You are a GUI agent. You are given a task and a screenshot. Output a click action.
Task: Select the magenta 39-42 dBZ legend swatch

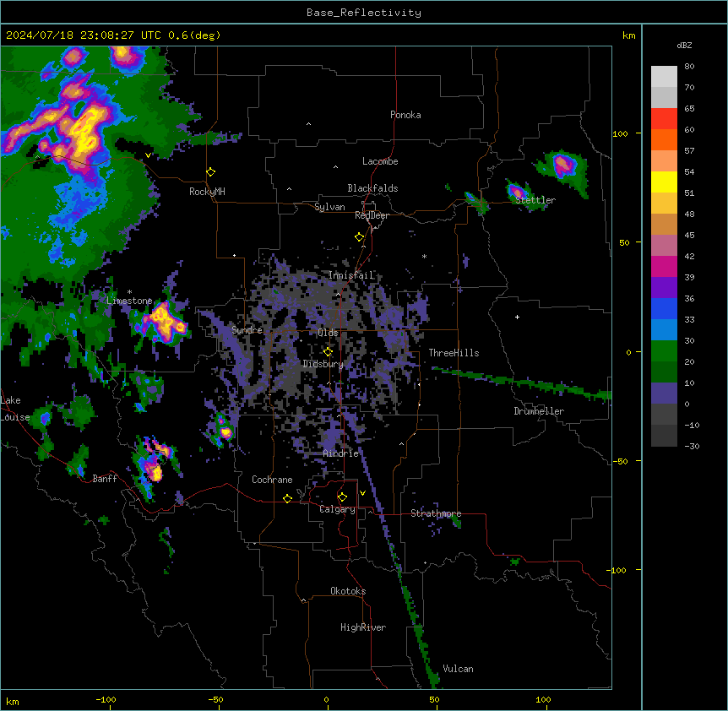pyautogui.click(x=664, y=266)
